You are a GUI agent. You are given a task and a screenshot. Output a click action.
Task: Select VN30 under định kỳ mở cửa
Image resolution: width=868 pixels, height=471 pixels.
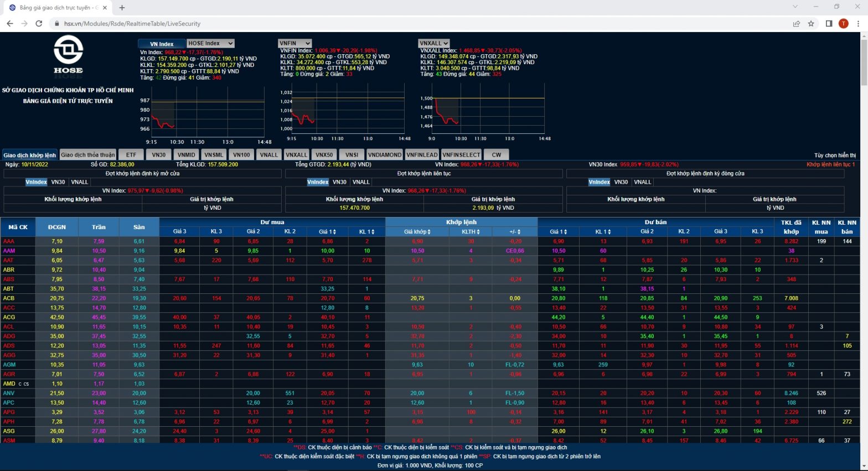pos(58,182)
